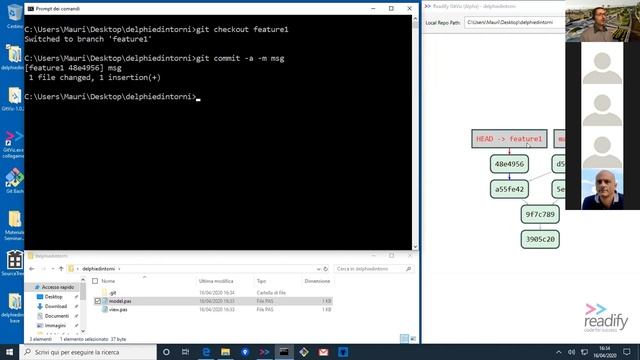Click the search box in delphiedintorni Explorer
Viewport: 640px width, 360px height.
pyautogui.click(x=373, y=269)
